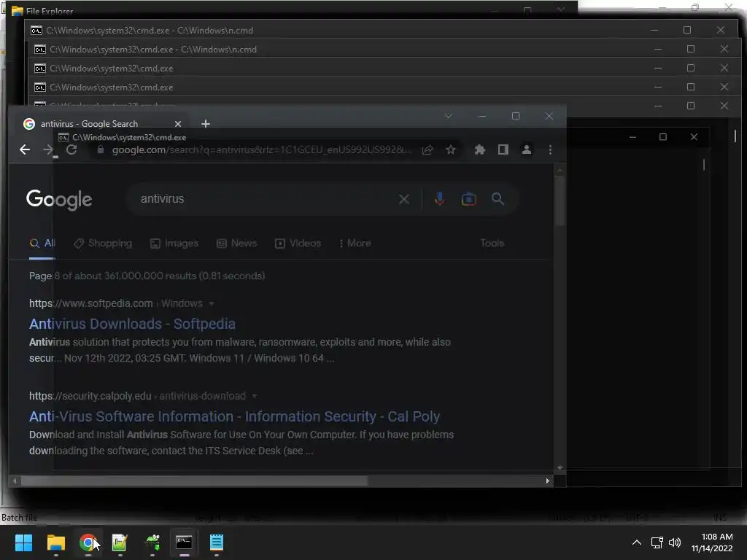Screen dimensions: 747x560
Task: Open the Chrome profile avatar
Action: pyautogui.click(x=527, y=150)
